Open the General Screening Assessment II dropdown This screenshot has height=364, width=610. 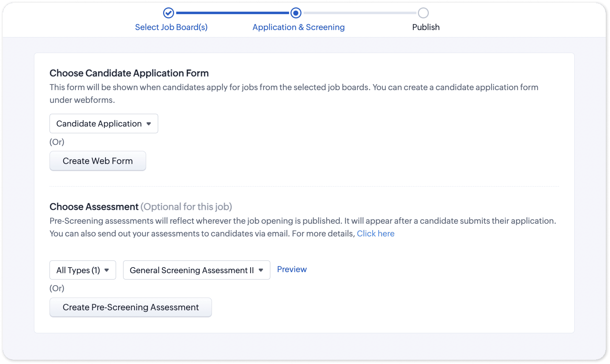[192, 270]
